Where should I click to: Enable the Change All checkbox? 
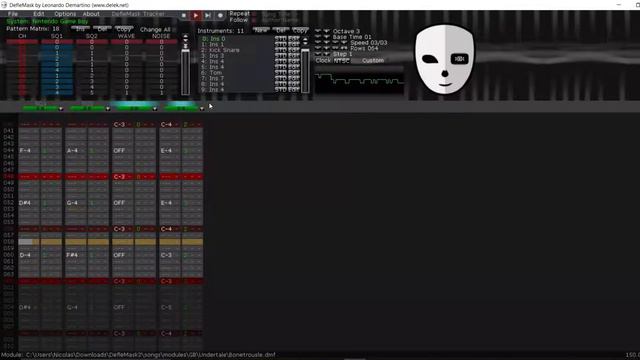tap(174, 30)
